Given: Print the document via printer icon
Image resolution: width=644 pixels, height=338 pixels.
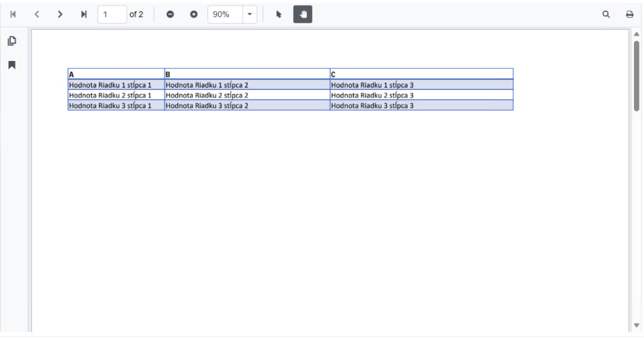Looking at the screenshot, I should 630,14.
